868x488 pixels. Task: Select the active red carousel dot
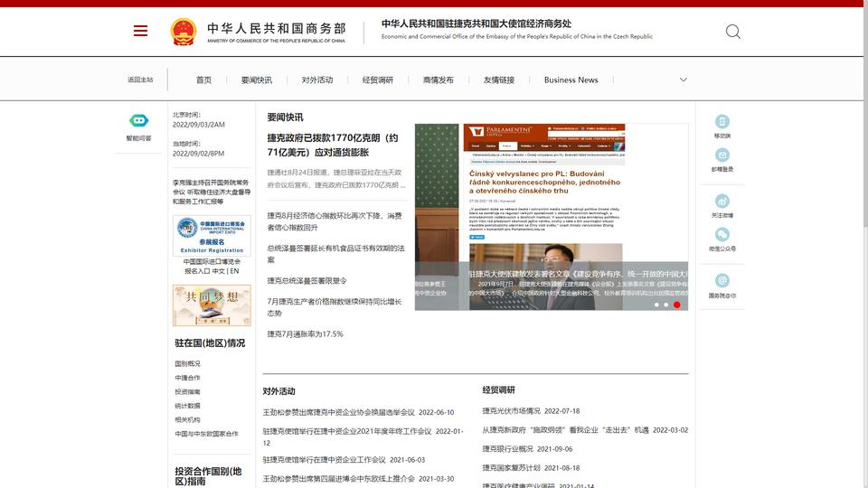coord(676,305)
